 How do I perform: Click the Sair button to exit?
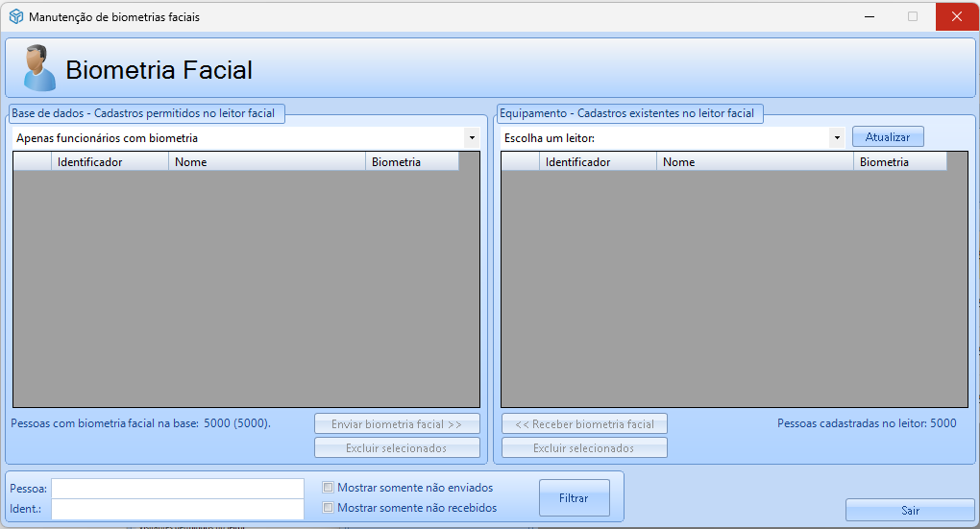(x=909, y=510)
